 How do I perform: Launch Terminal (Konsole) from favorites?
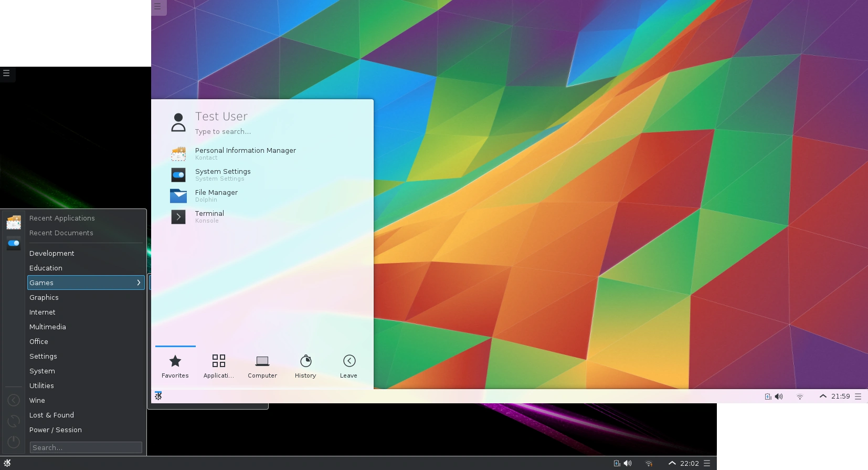click(262, 216)
